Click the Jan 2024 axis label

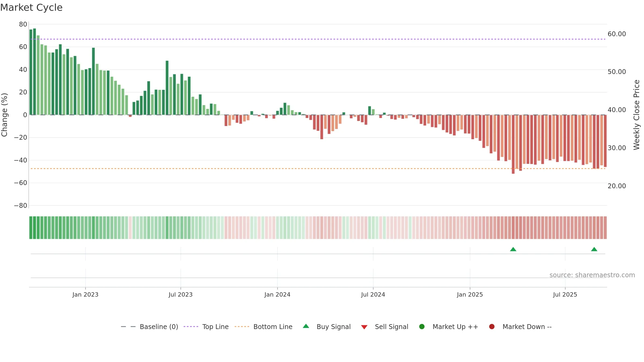[x=277, y=295]
